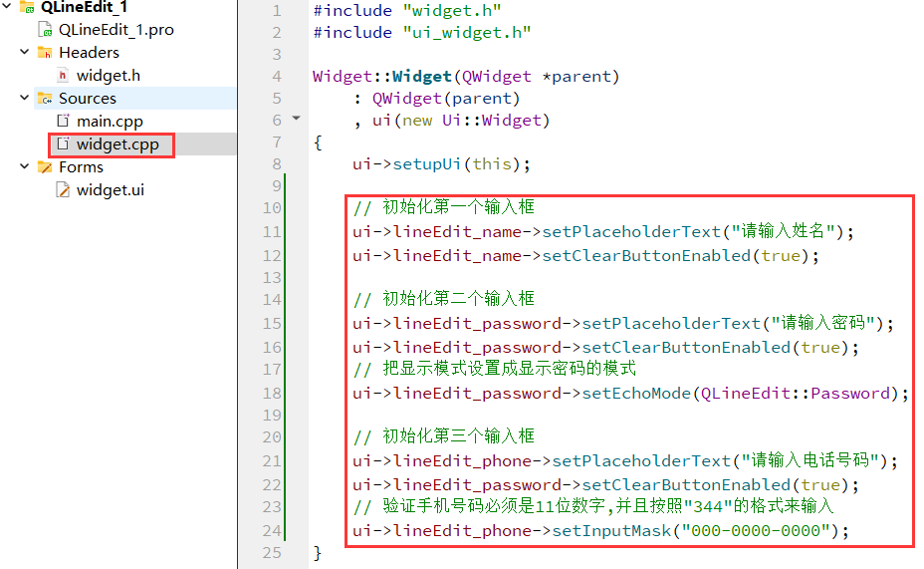Viewport: 924px width, 569px height.
Task: Click the widget.cpp file icon
Action: tap(63, 143)
